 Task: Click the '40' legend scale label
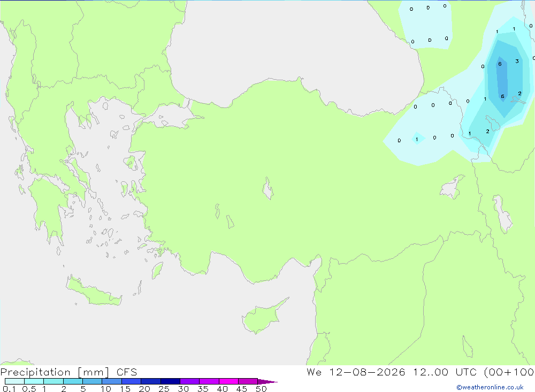(x=223, y=389)
